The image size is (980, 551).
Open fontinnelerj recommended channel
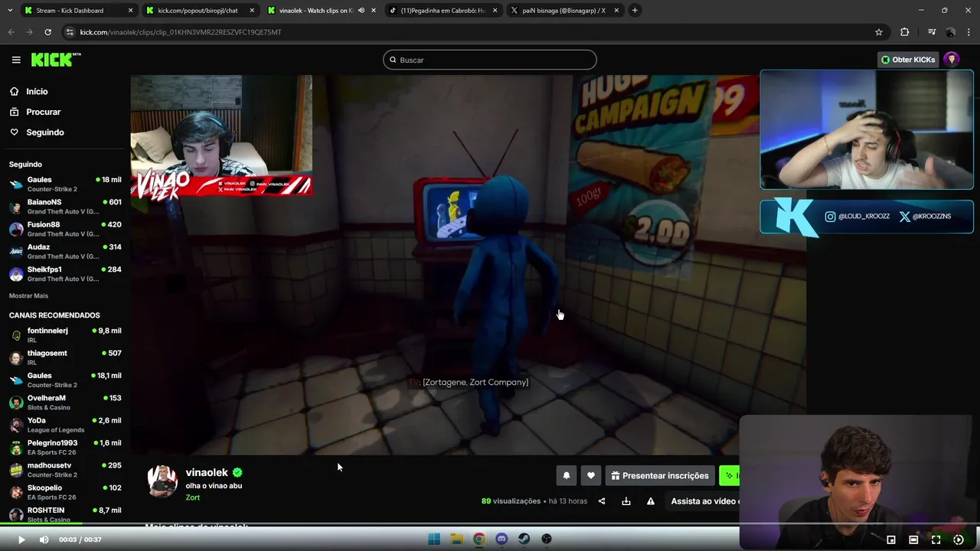pyautogui.click(x=65, y=335)
